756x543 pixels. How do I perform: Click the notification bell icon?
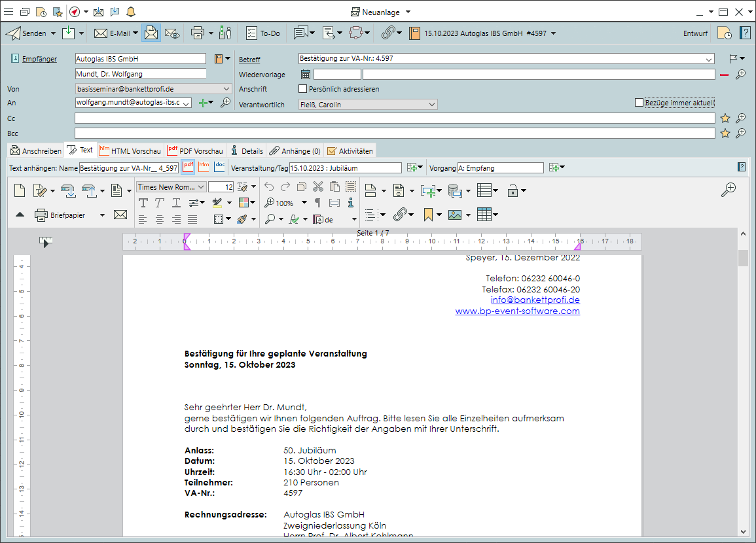[x=131, y=12]
